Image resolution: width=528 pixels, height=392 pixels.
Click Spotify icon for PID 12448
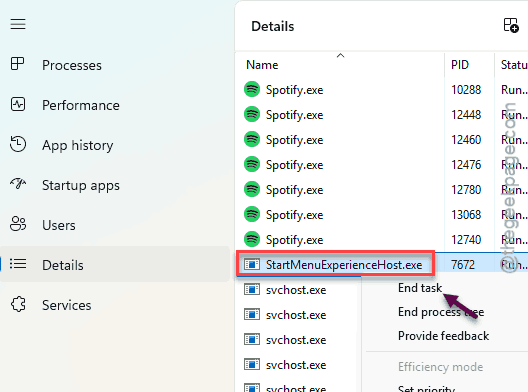[x=252, y=114]
